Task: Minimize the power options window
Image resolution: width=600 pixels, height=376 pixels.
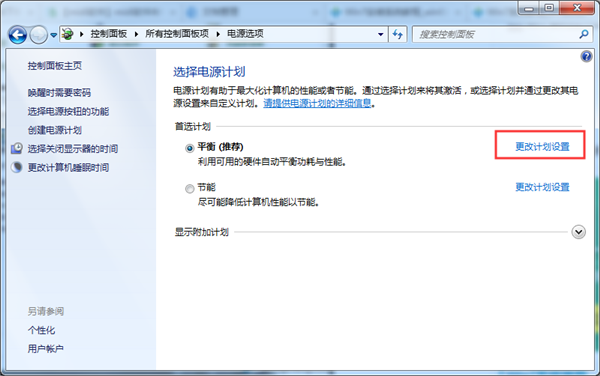Action: pos(529,8)
